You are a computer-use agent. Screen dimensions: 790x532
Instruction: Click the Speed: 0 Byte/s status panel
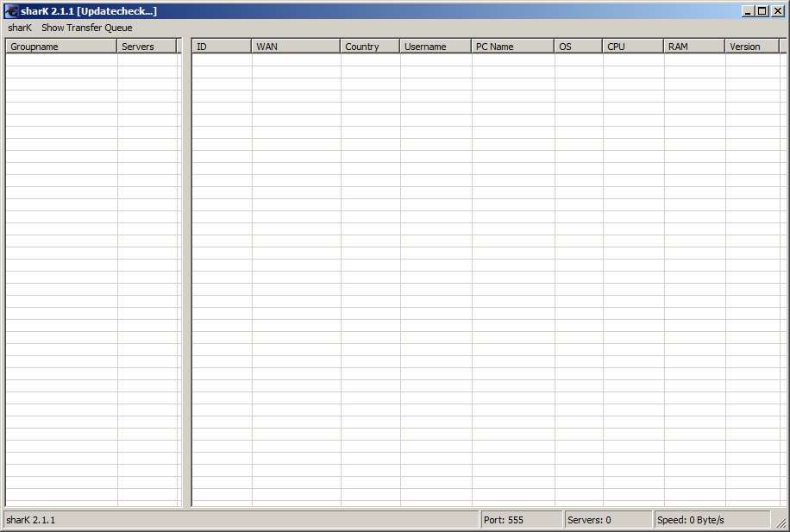(711, 520)
